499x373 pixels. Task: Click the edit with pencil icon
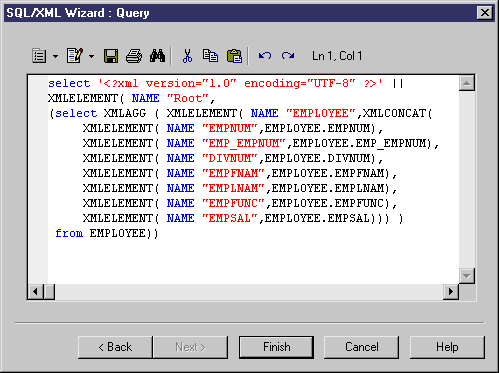(x=75, y=56)
